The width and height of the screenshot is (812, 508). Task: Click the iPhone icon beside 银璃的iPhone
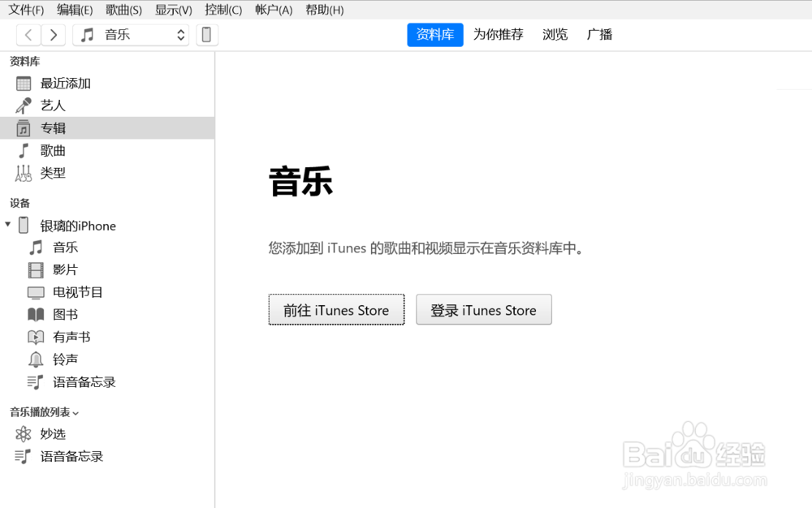[x=24, y=226]
